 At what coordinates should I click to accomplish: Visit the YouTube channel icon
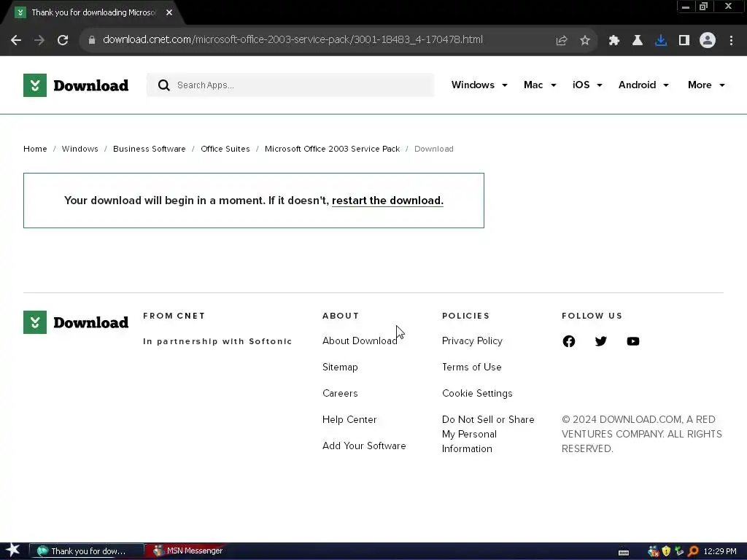coord(633,341)
